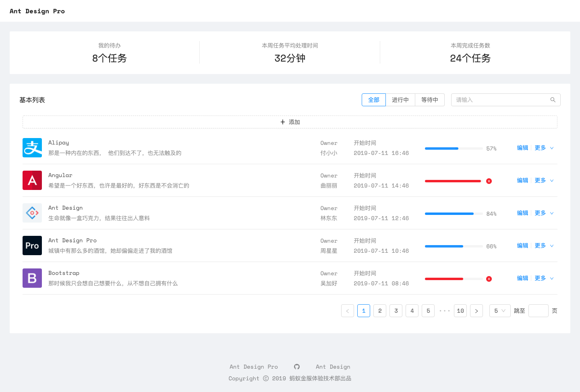
Task: Open the Ant Design footer link
Action: [333, 367]
